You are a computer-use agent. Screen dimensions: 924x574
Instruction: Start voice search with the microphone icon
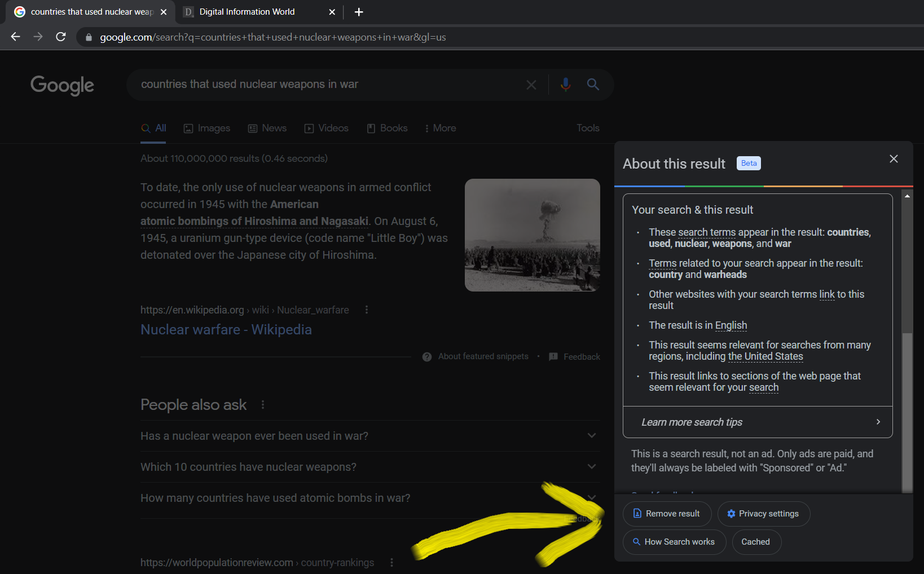coord(565,85)
